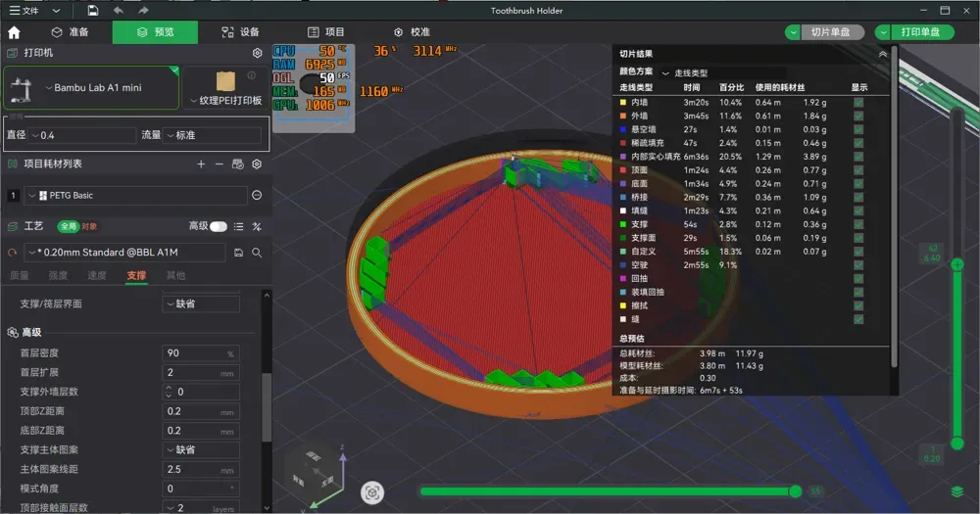980x514 pixels.
Task: Click the edit icon beside PETG Basic
Action: (257, 196)
